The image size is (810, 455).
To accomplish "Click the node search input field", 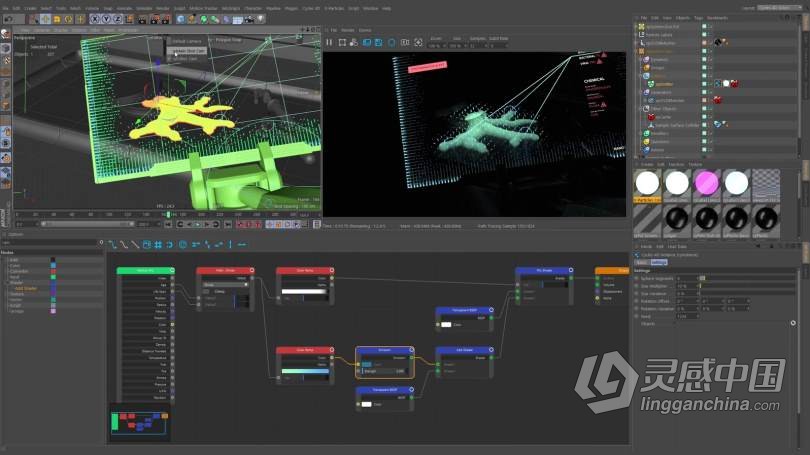I will click(49, 242).
